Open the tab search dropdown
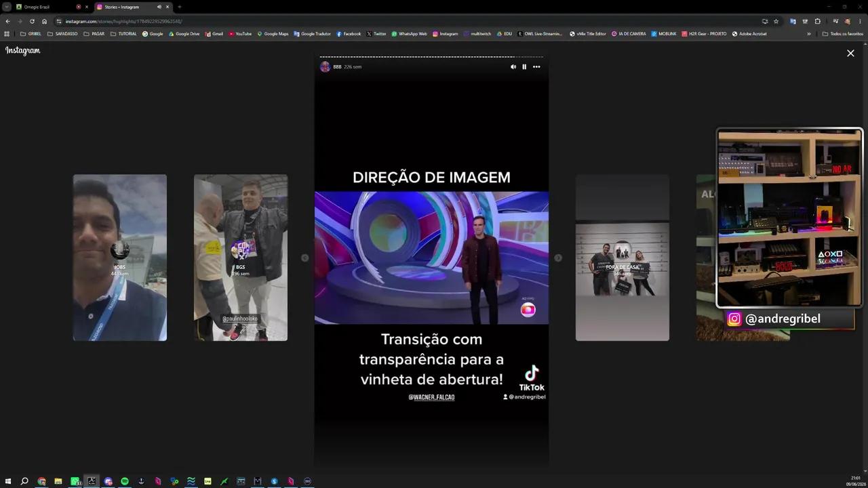 (6, 7)
